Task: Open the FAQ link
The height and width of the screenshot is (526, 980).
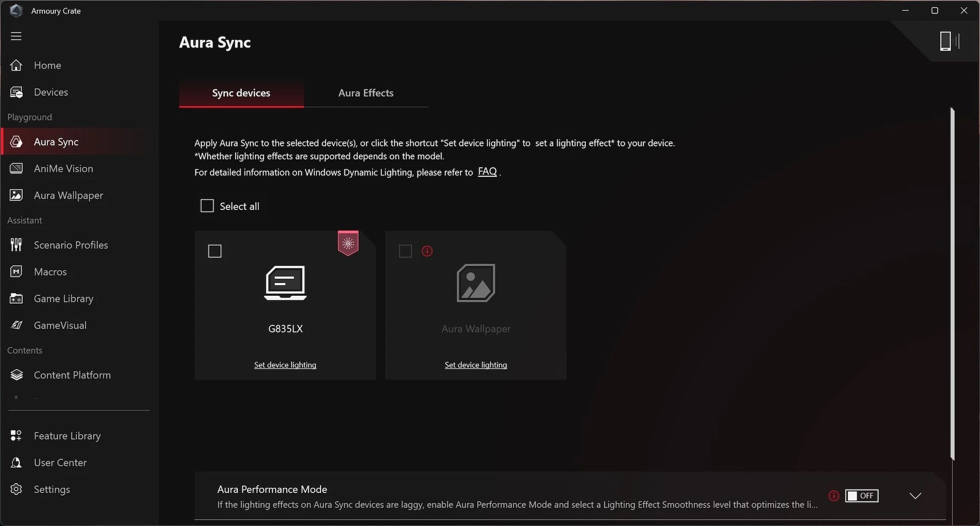Action: point(487,172)
